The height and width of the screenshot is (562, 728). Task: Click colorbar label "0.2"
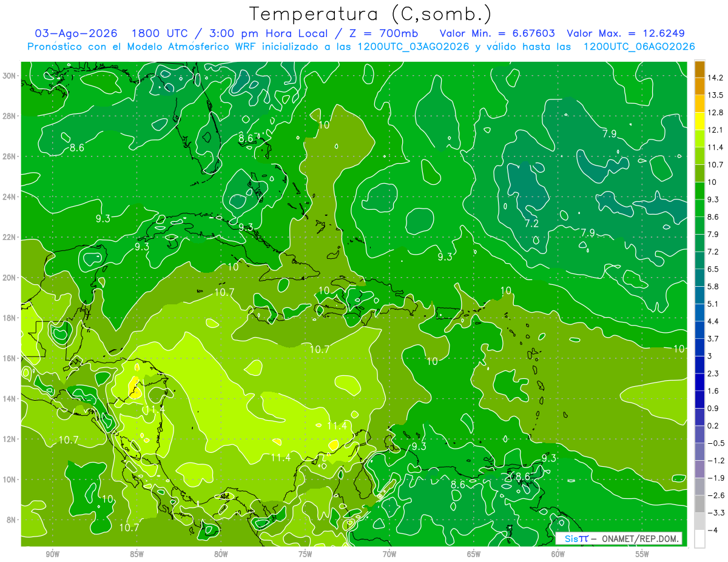[713, 426]
